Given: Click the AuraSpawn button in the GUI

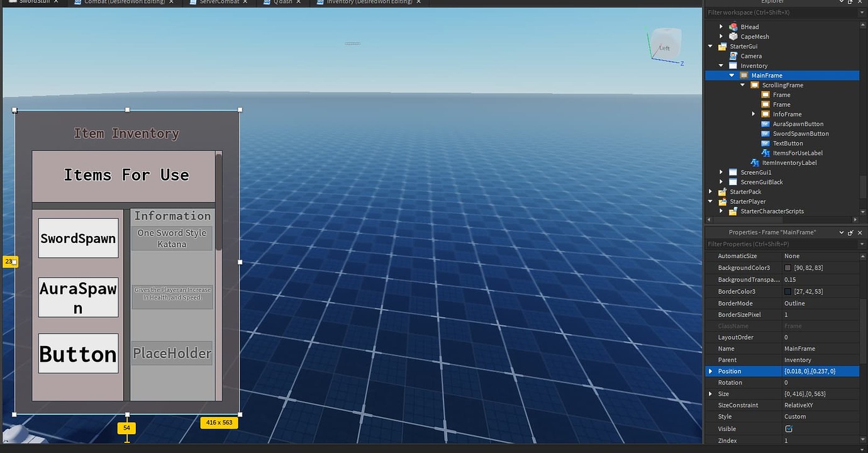Looking at the screenshot, I should pos(78,297).
